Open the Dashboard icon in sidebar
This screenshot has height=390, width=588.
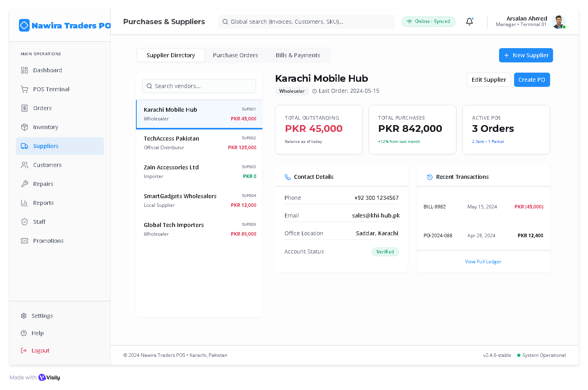pyautogui.click(x=24, y=70)
